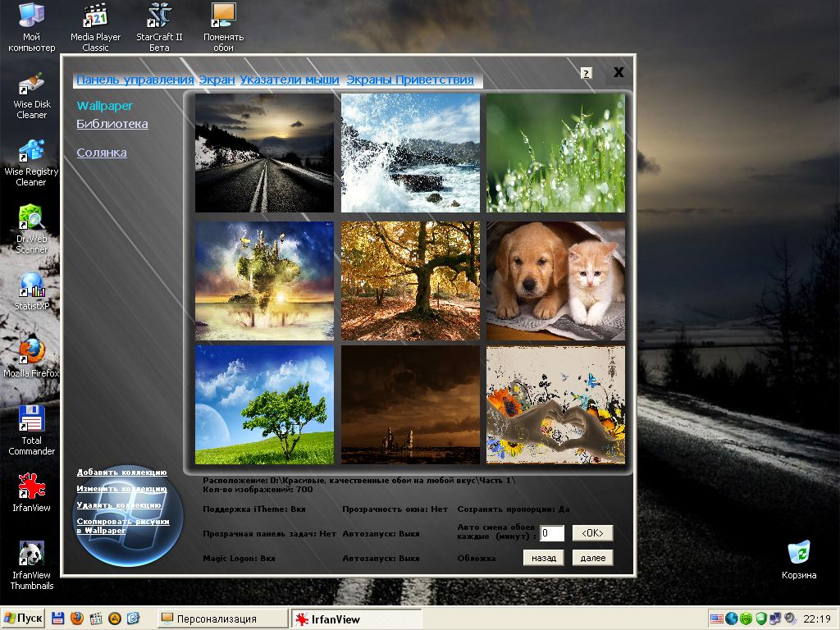
Task: Switch to the Указатели мыши tab
Action: pyautogui.click(x=290, y=80)
